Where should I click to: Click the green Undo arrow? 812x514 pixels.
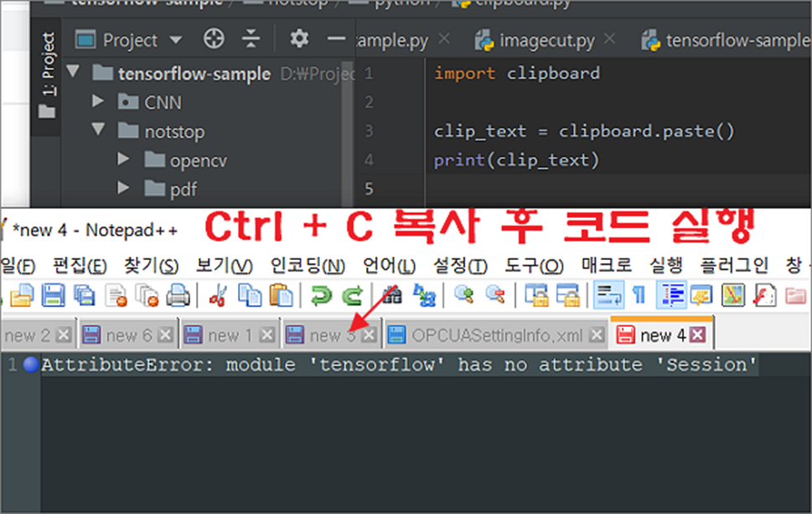click(x=321, y=296)
